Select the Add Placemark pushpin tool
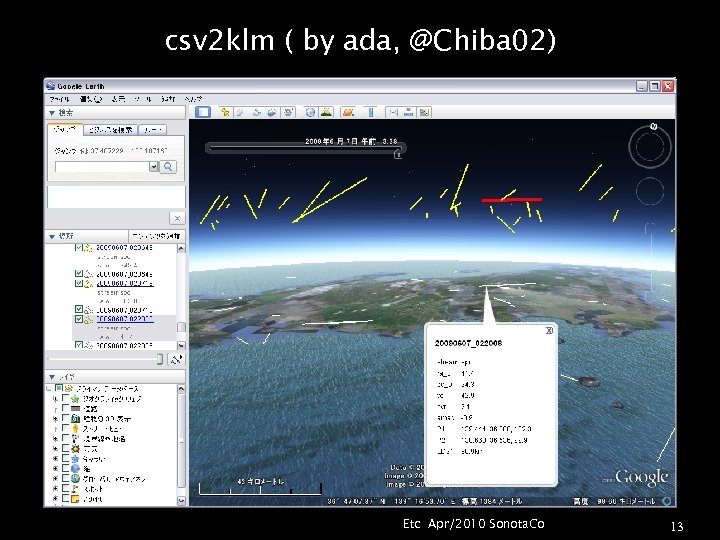The width and height of the screenshot is (720, 540). point(225,112)
